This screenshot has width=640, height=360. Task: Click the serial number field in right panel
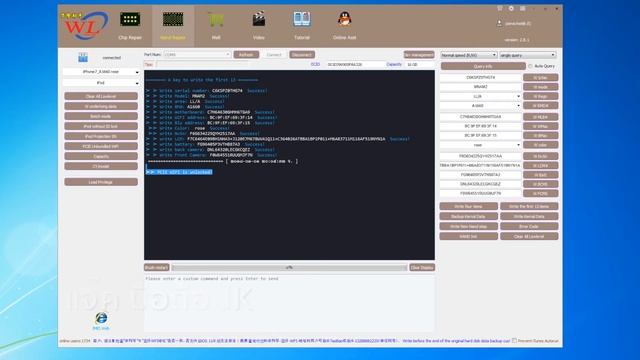click(x=480, y=77)
